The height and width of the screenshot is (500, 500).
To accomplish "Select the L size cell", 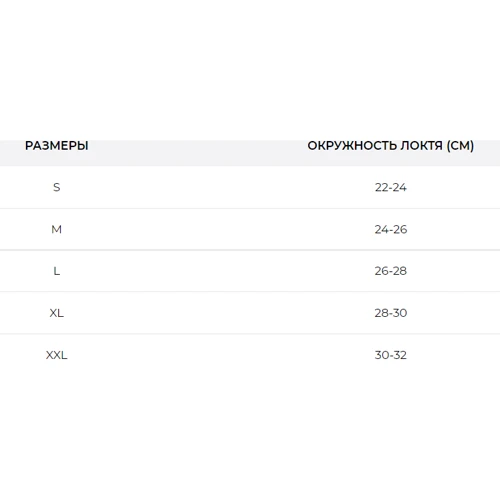I will (x=57, y=271).
